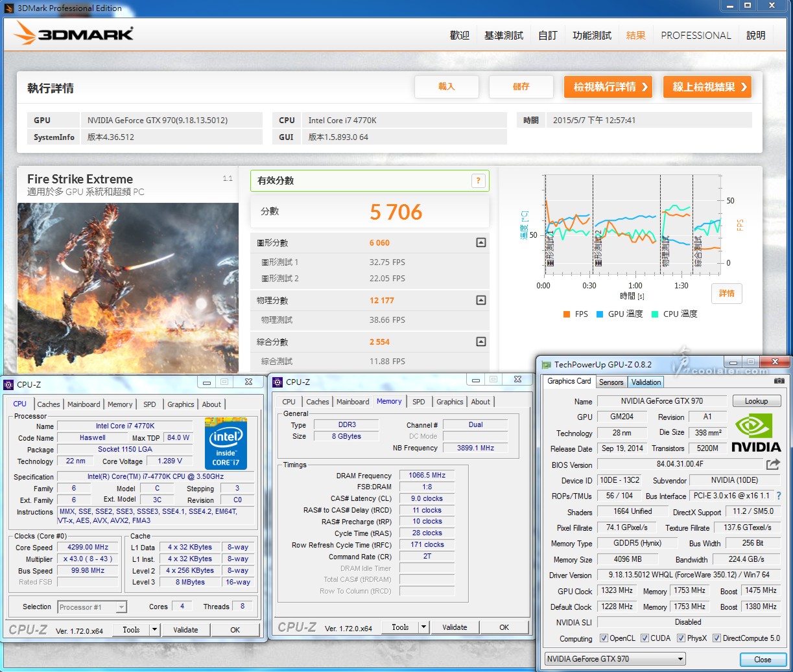Select the 結果 tab
This screenshot has height=672, width=793.
tap(636, 35)
